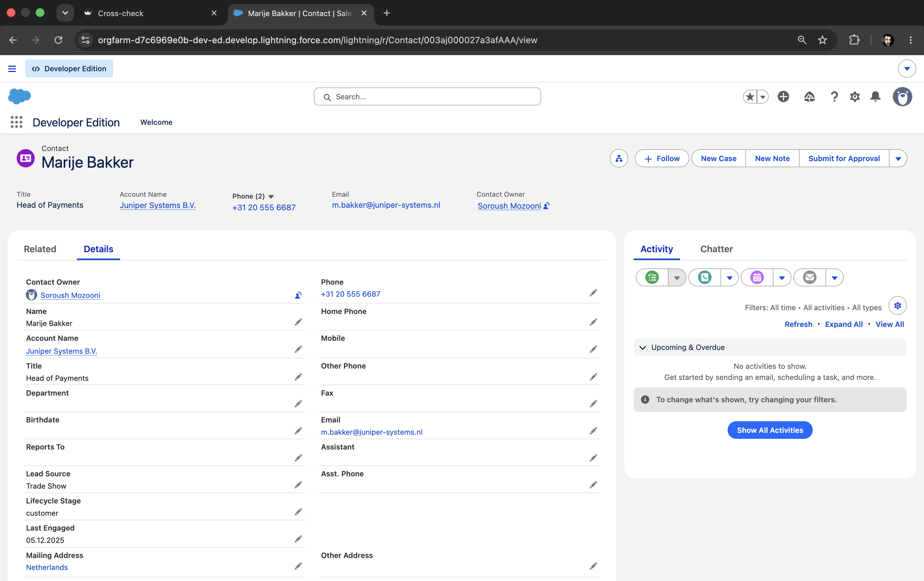Open Chrome tab search chevron
This screenshot has width=924, height=581.
[x=65, y=13]
